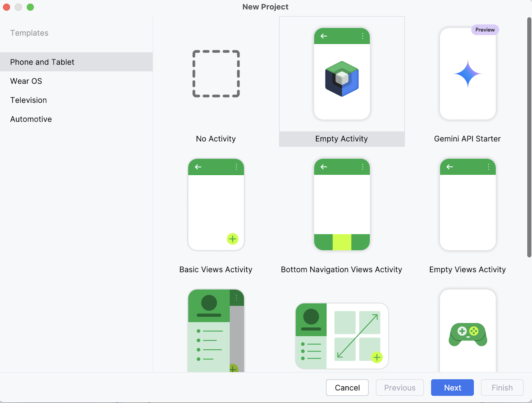Click the Preview badge on Gemini API Starter

485,30
